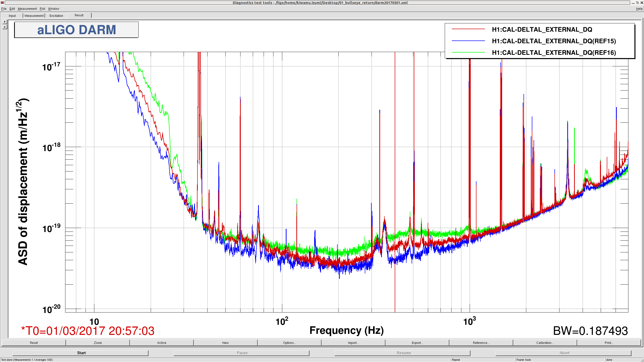Click the ASD of displacement axis label

23,182
